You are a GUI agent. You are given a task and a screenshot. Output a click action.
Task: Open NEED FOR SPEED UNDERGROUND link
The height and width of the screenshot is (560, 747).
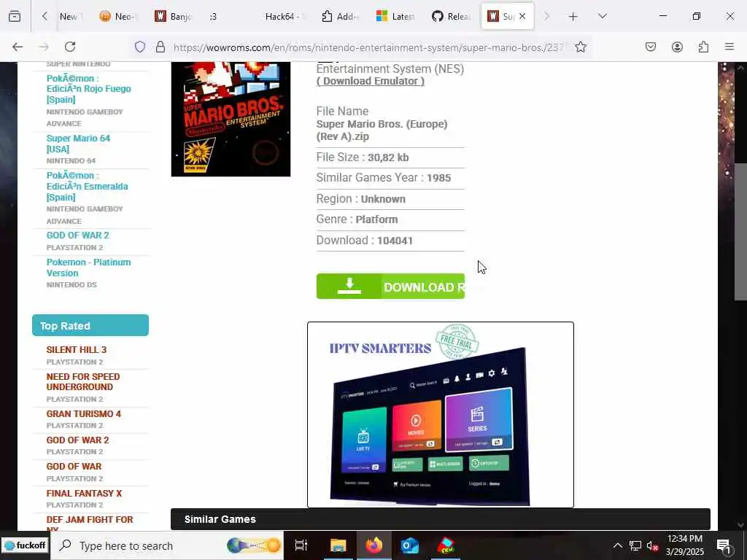click(83, 381)
